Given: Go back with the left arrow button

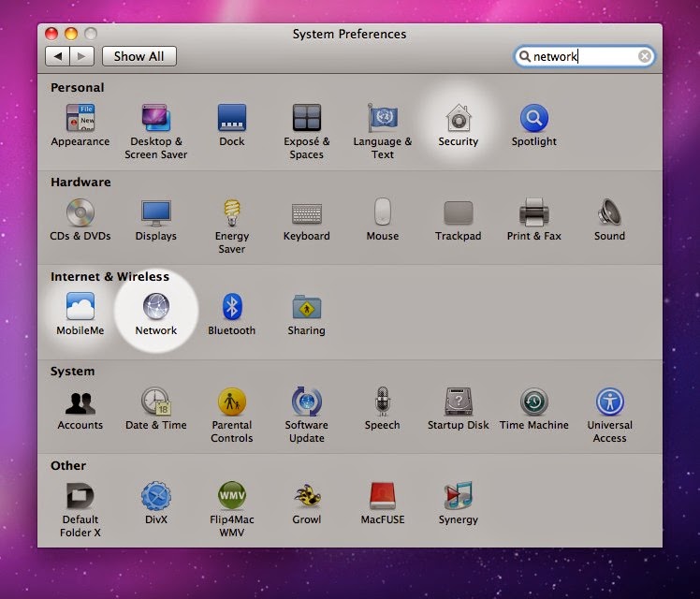Looking at the screenshot, I should tap(58, 56).
